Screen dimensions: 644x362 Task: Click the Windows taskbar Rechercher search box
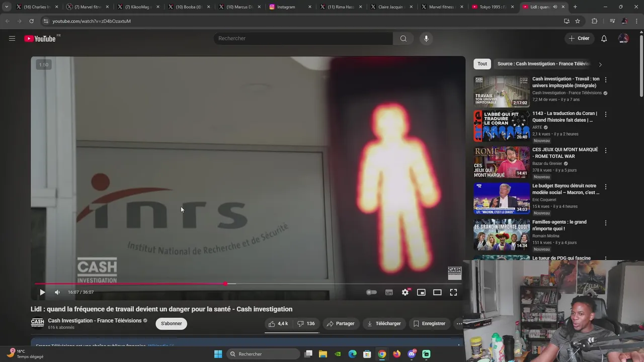[263, 354]
